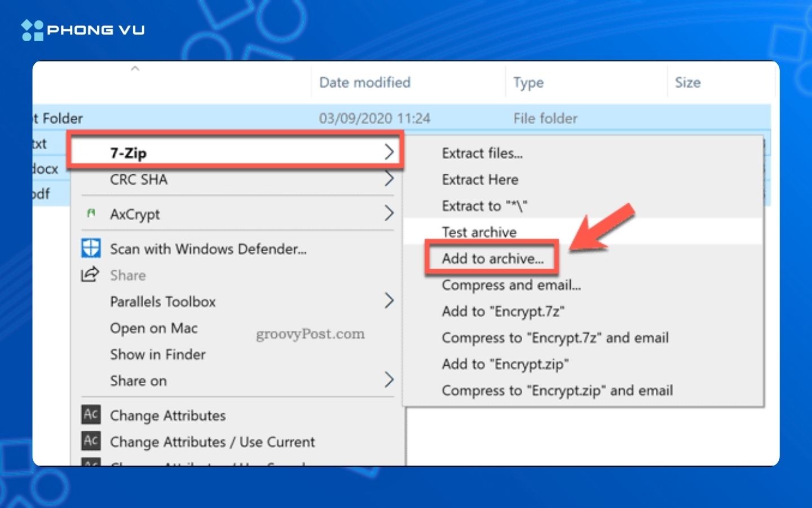This screenshot has height=508, width=812.
Task: Expand the Parallels Toolbox submenu arrow
Action: tap(389, 300)
